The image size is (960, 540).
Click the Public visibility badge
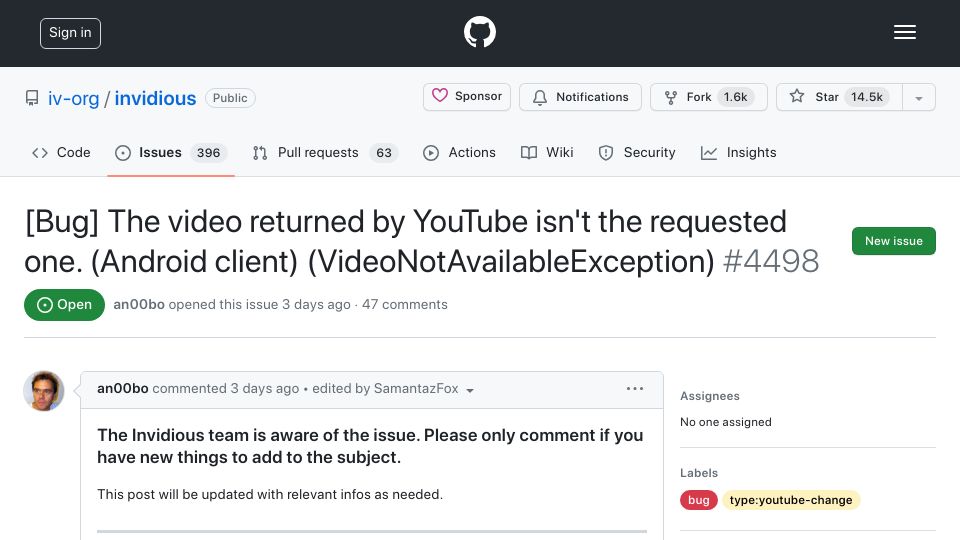click(x=230, y=98)
